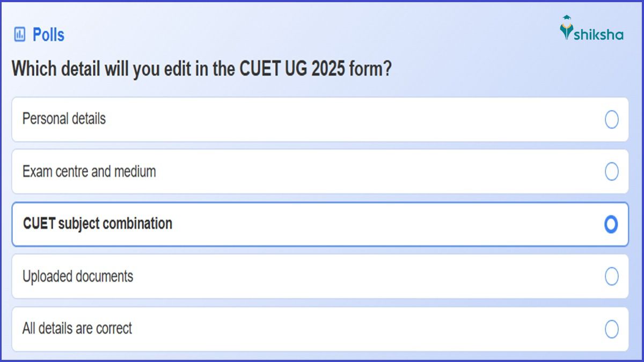Viewport: 644px width, 362px height.
Task: Select the Exam centre and medium radio button
Action: (x=611, y=172)
